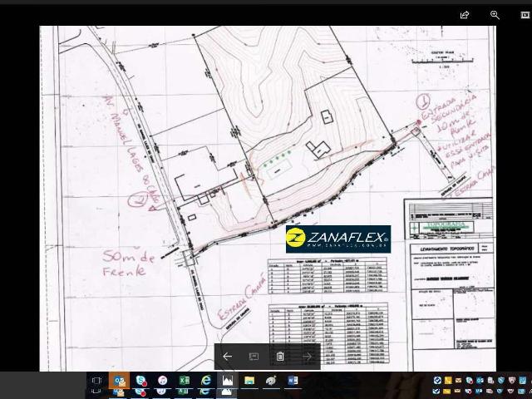
Task: Select the Photos app taskbar icon
Action: point(227,381)
